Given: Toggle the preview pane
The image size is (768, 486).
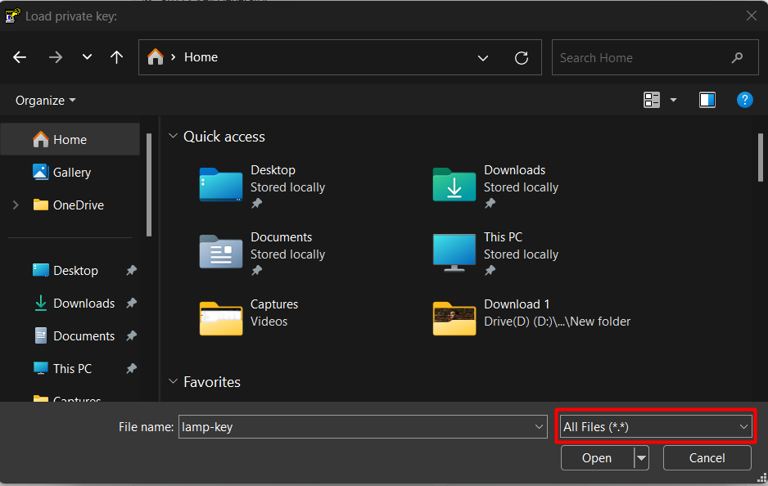Looking at the screenshot, I should coord(707,100).
